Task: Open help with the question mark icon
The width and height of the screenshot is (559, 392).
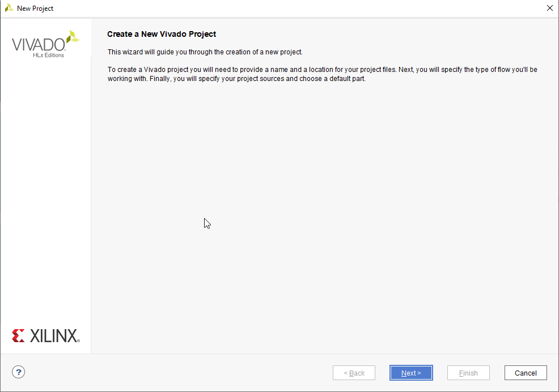Action: coord(19,372)
